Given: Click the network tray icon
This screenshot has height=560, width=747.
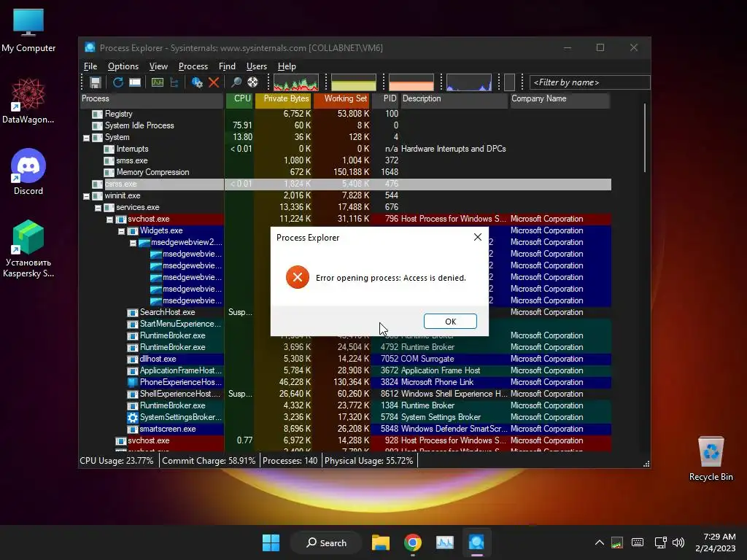Looking at the screenshot, I should pos(660,542).
